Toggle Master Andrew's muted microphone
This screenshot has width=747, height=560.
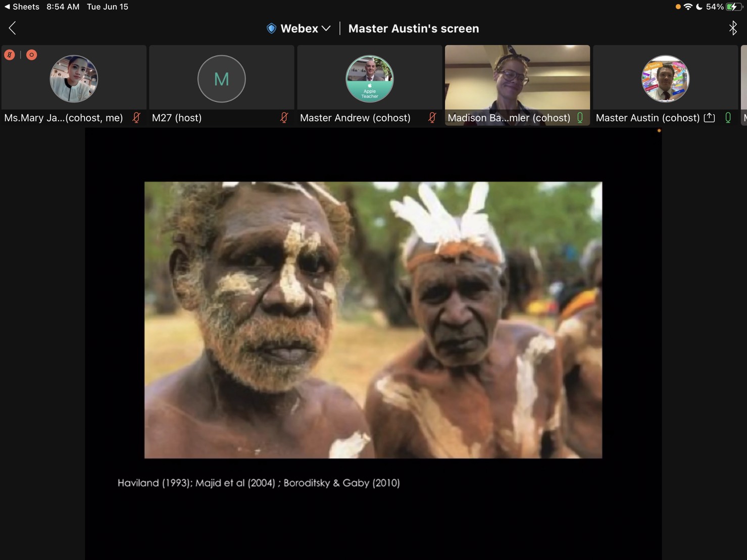(432, 118)
